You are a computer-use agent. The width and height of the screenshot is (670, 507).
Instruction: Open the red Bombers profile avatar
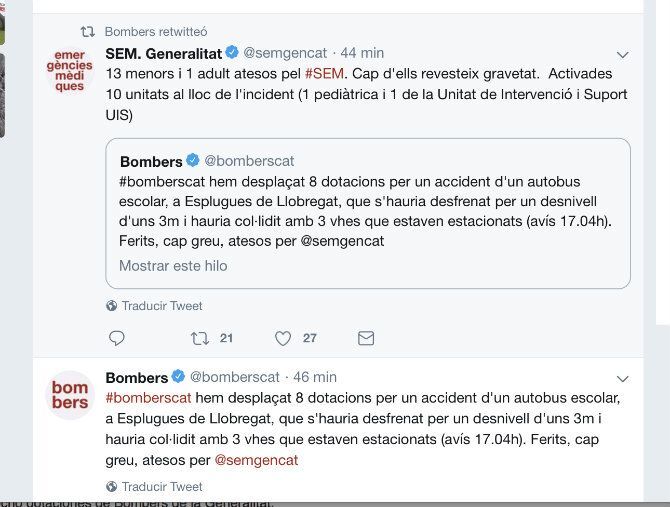tap(70, 395)
